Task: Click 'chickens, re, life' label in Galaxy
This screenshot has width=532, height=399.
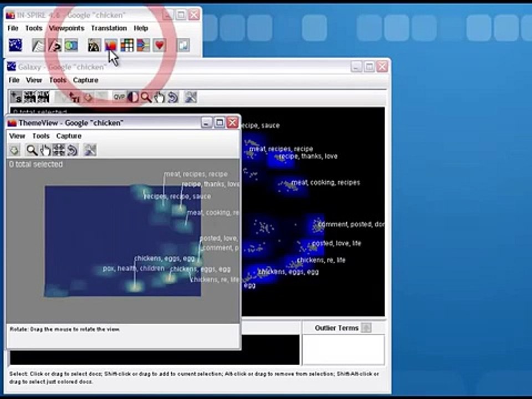Action: click(321, 260)
